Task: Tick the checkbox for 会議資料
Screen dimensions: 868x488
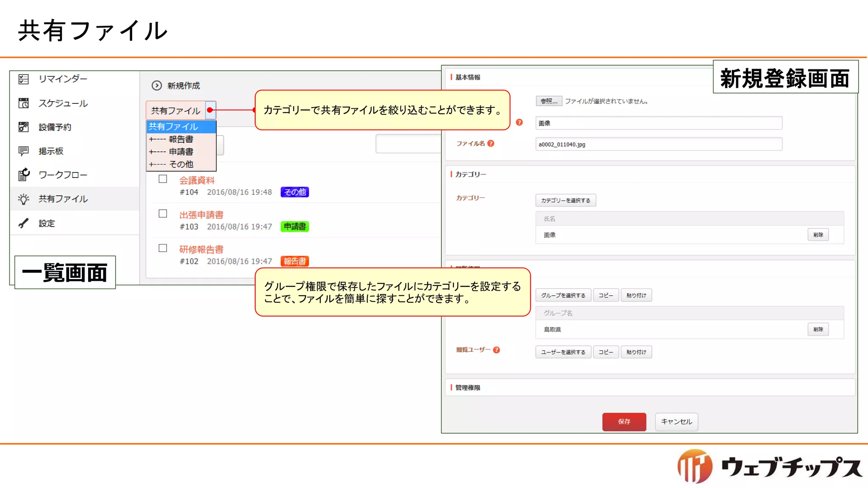Action: pos(163,179)
